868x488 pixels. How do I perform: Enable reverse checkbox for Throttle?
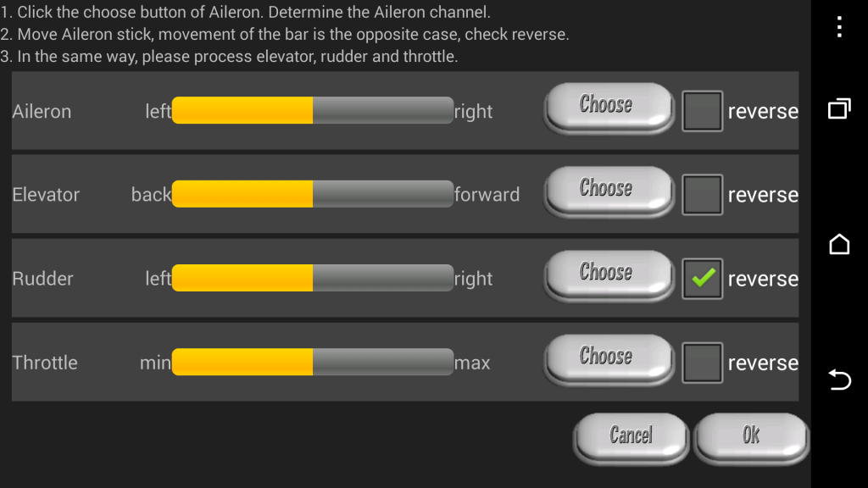tap(702, 363)
